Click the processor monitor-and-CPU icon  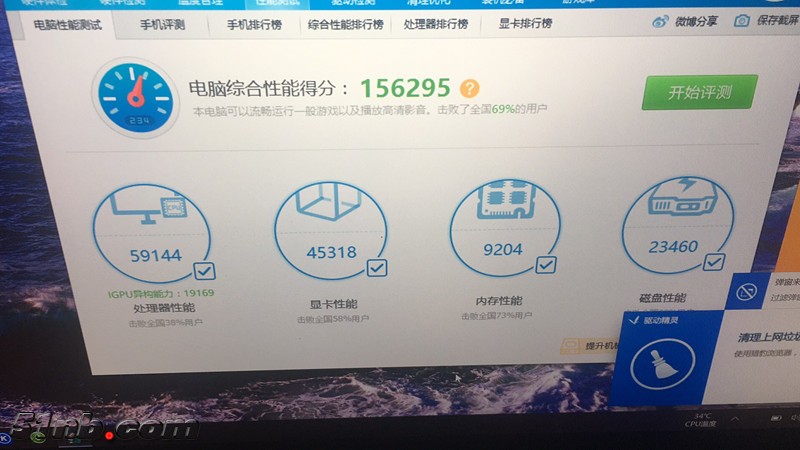click(x=149, y=209)
